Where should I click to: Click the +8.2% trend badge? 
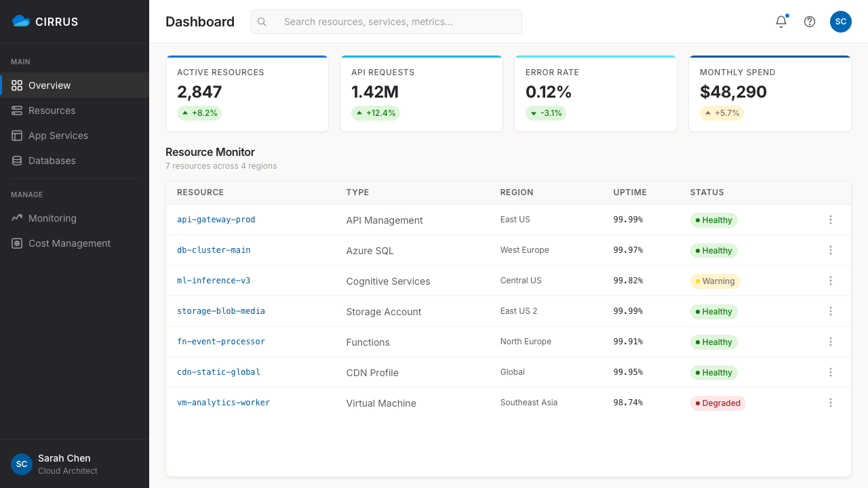tap(199, 113)
